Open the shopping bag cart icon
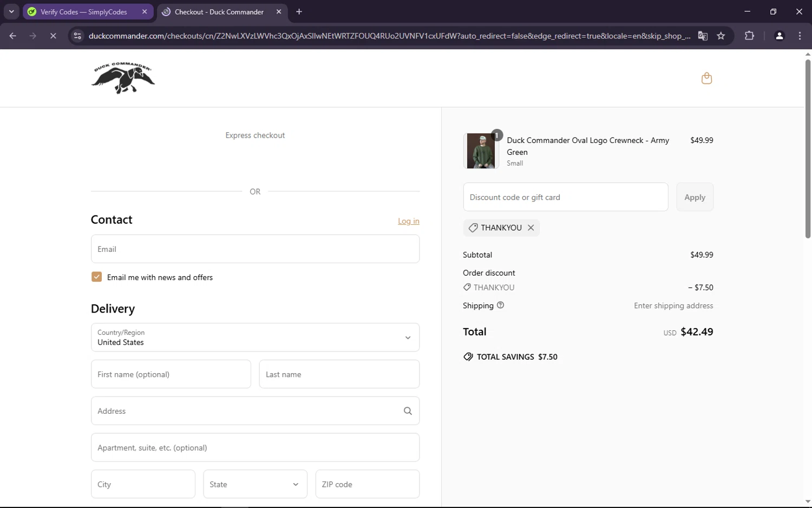Image resolution: width=812 pixels, height=508 pixels. [706, 79]
